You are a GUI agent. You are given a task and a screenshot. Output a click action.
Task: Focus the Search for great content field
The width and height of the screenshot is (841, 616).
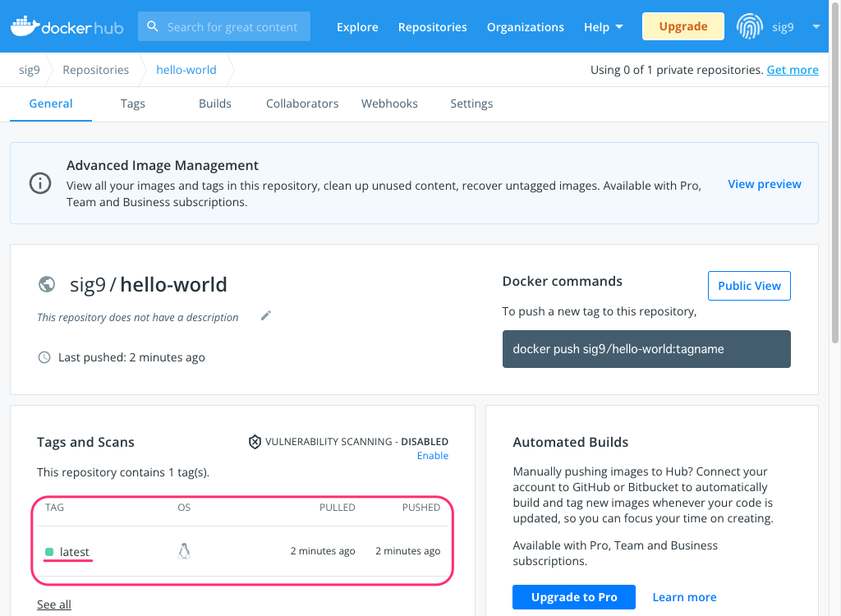pos(224,26)
